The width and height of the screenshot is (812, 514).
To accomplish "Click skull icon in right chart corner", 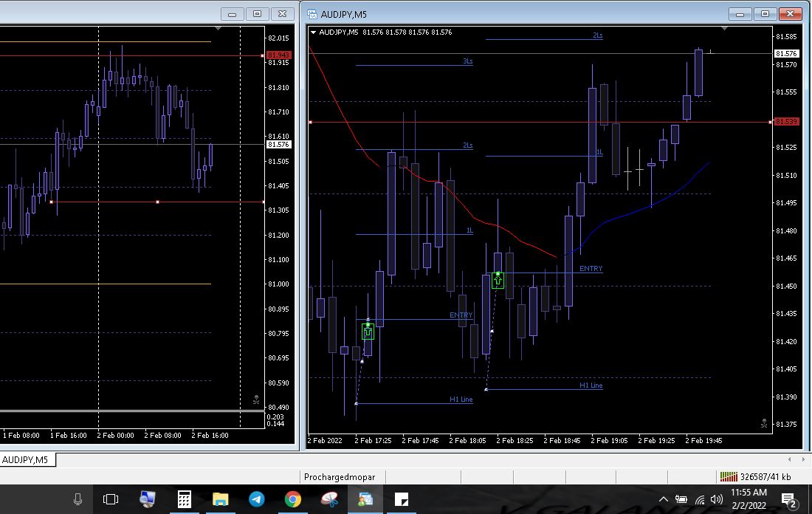I will [x=764, y=423].
